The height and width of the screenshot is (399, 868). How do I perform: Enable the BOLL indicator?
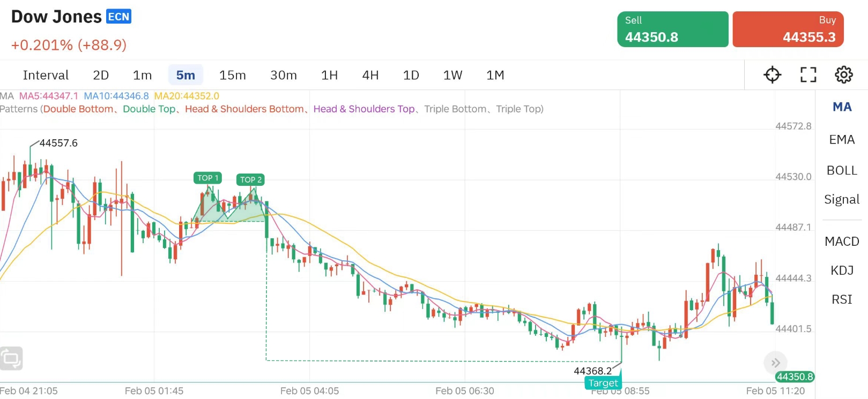[842, 171]
